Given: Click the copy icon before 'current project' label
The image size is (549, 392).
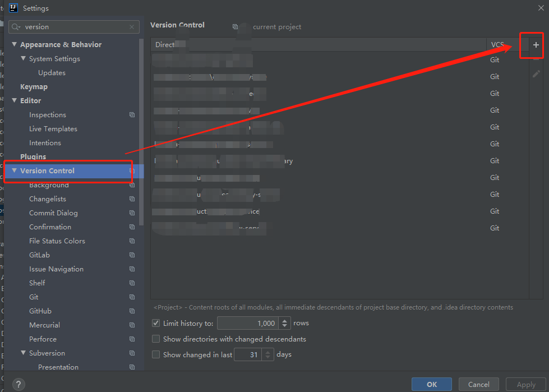Looking at the screenshot, I should [x=236, y=26].
